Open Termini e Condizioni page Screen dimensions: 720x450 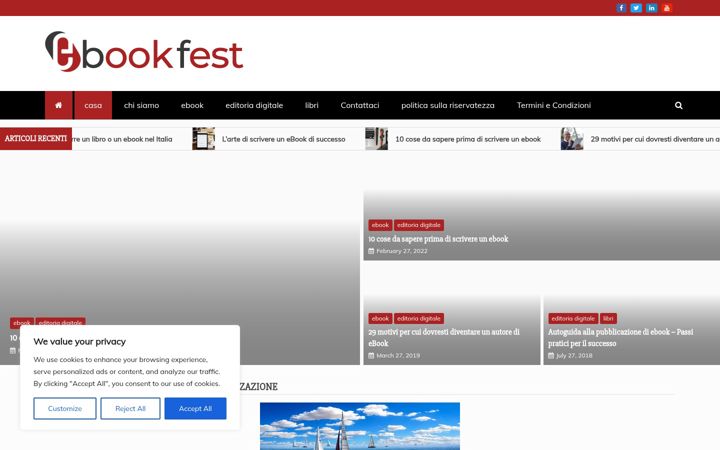(554, 105)
